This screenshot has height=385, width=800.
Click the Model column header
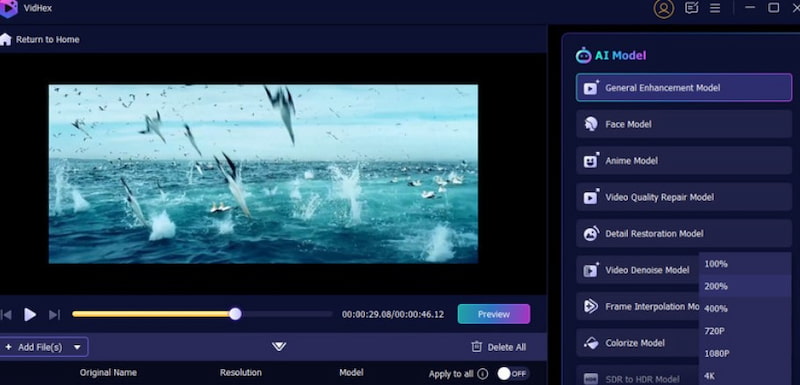pos(351,373)
